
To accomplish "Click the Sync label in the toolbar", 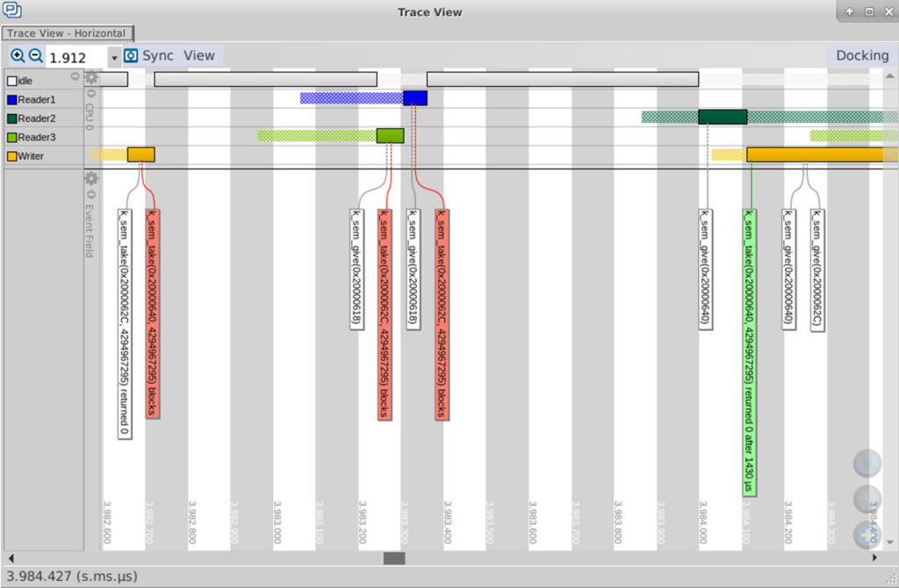I will [x=158, y=55].
